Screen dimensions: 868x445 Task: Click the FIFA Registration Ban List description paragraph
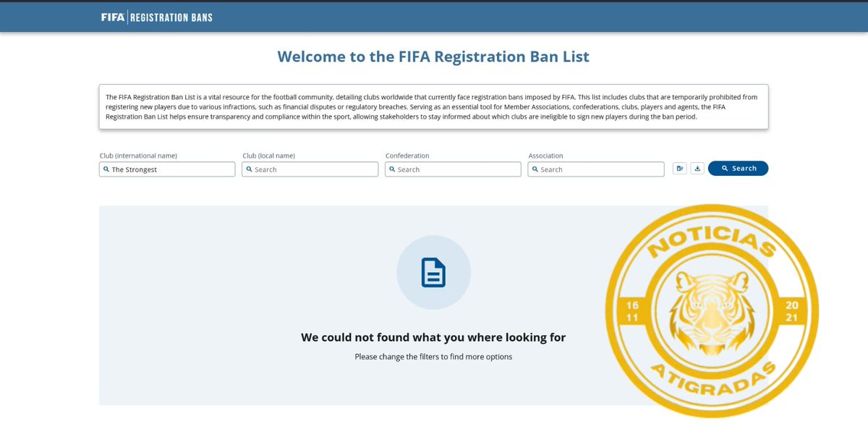[x=433, y=106]
